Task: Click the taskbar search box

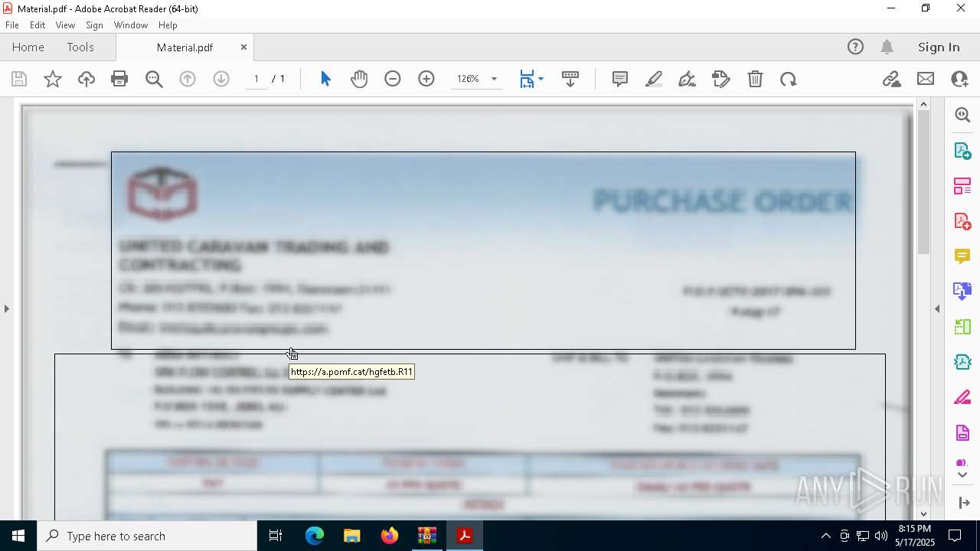Action: point(147,536)
